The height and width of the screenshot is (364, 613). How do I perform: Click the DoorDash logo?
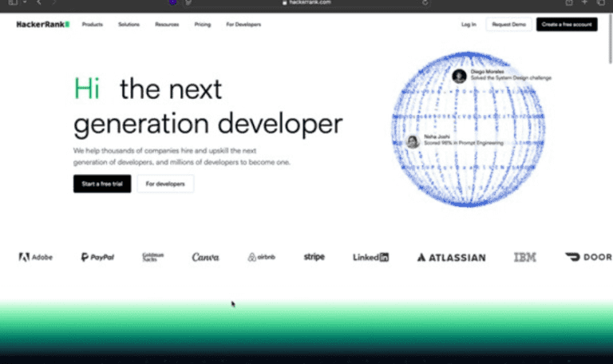point(589,257)
